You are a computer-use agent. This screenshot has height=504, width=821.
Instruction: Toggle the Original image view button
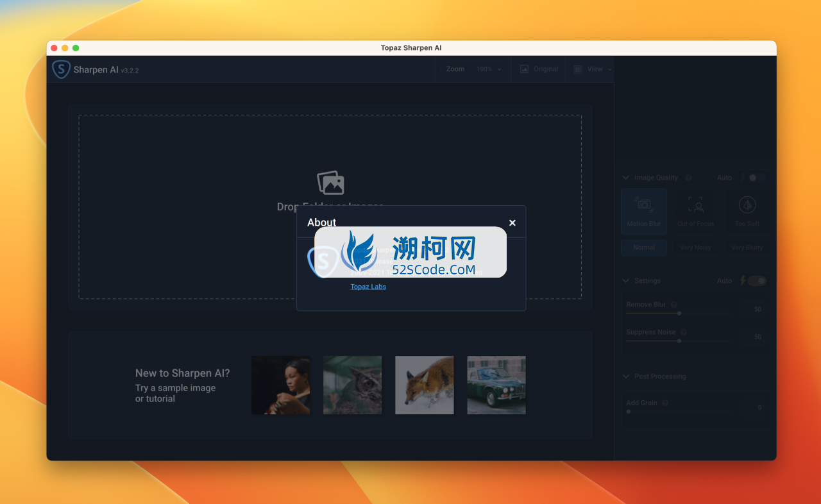539,69
